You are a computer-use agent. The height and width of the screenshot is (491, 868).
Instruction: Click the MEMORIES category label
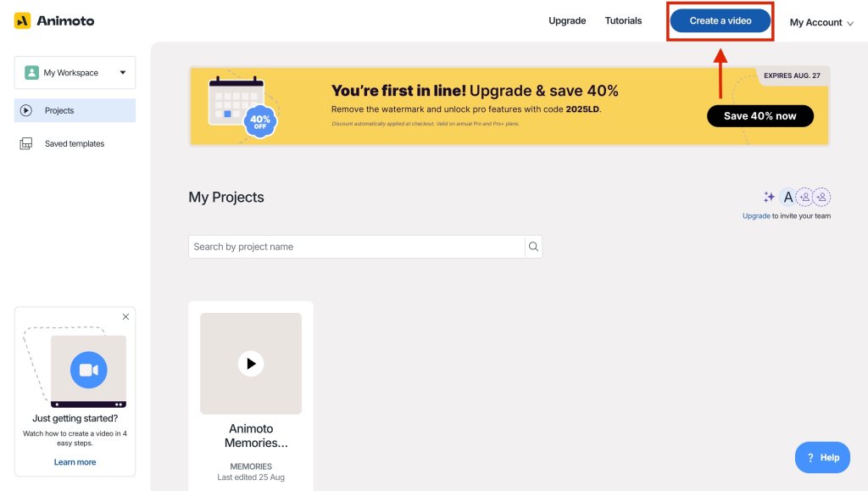coord(251,466)
